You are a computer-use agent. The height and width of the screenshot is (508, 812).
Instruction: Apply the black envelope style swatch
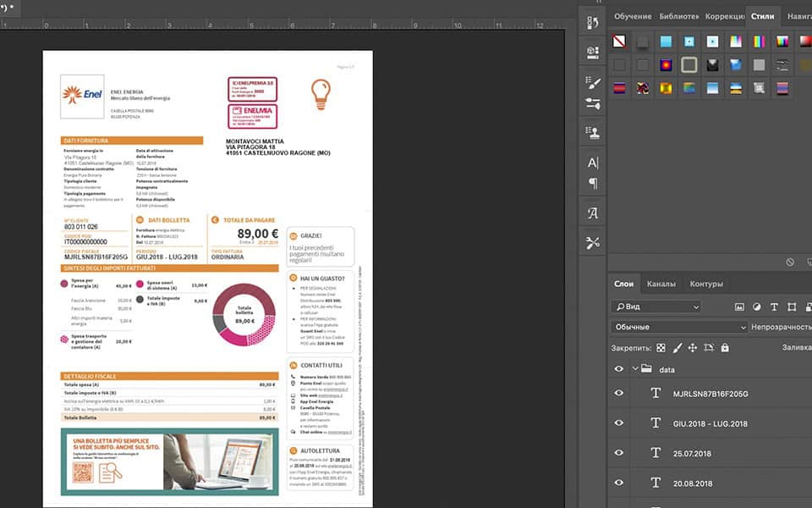coord(712,65)
